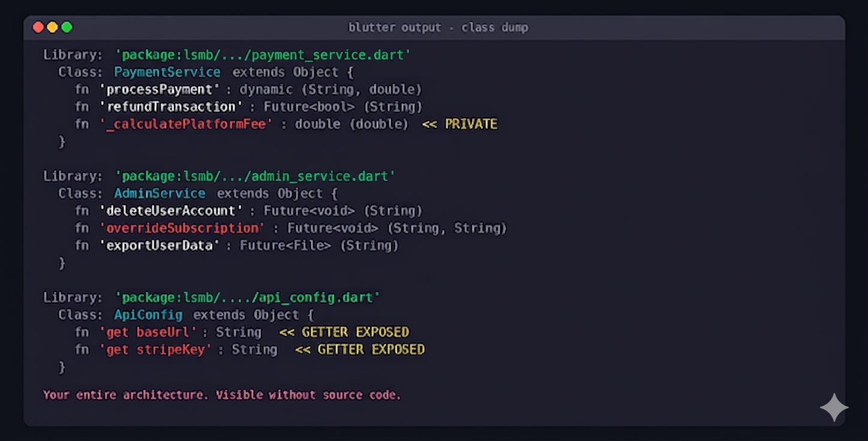Click GETTER EXPOSED note beside stripeKey
Image resolution: width=868 pixels, height=441 pixels.
point(360,350)
